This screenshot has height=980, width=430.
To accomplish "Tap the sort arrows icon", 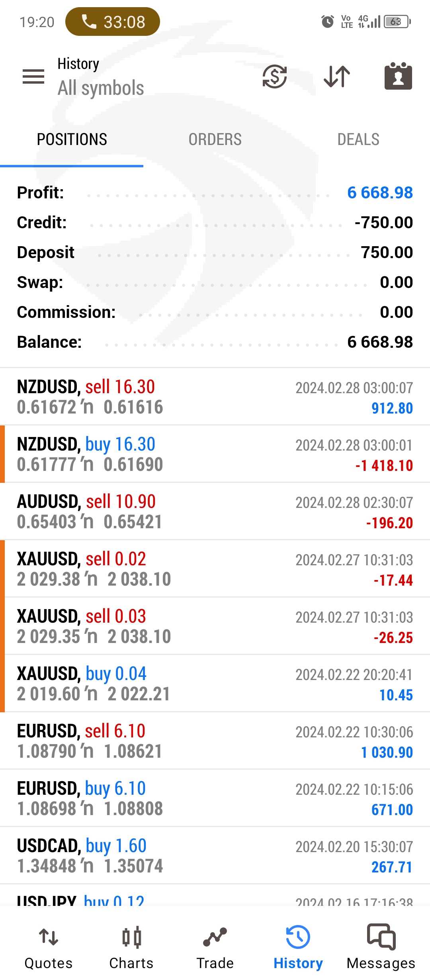I will click(337, 76).
